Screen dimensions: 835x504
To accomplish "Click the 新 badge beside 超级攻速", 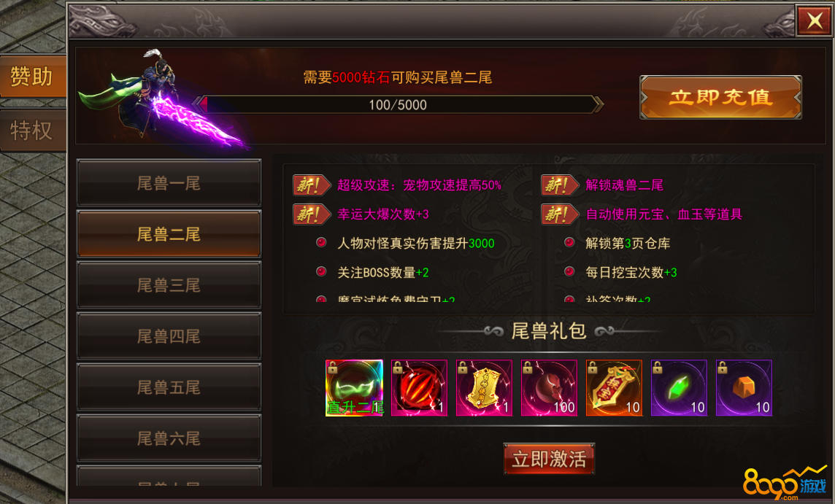I will [312, 185].
